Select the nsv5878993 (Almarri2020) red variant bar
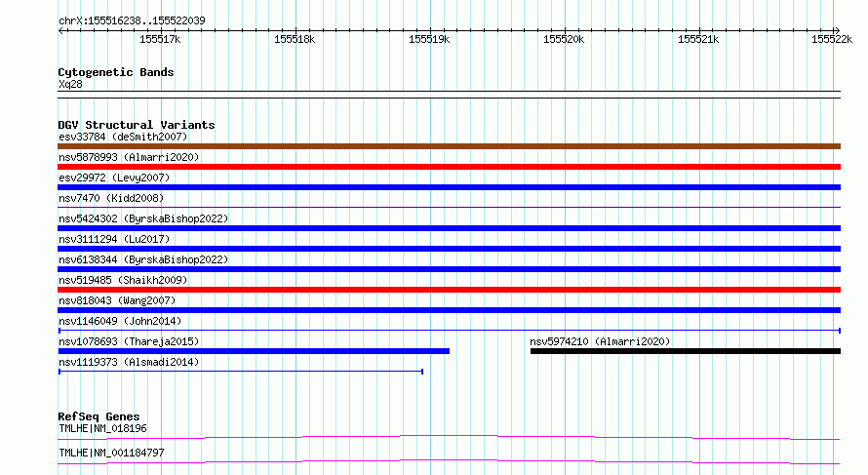The width and height of the screenshot is (868, 475). pos(449,167)
